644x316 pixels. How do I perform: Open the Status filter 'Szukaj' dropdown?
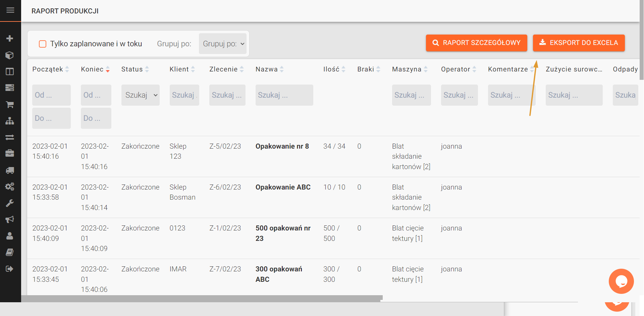coord(140,95)
